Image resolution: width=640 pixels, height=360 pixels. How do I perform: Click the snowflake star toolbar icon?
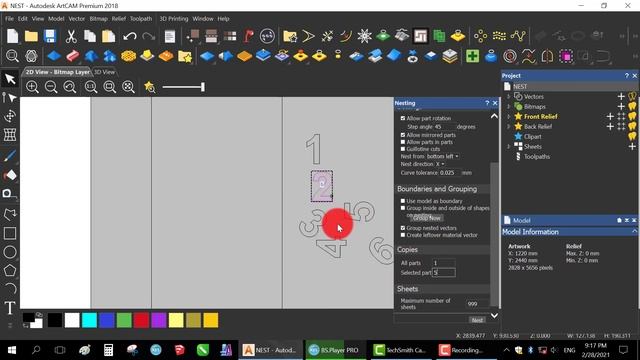pyautogui.click(x=364, y=36)
